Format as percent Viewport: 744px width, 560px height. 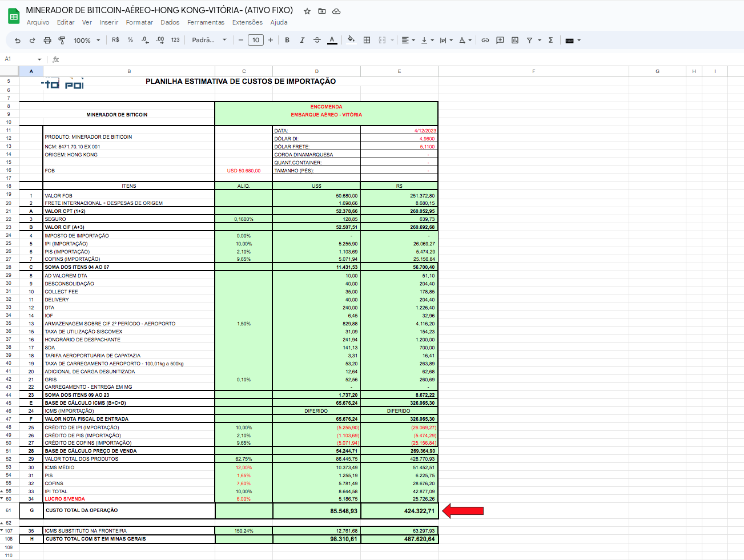pos(130,40)
